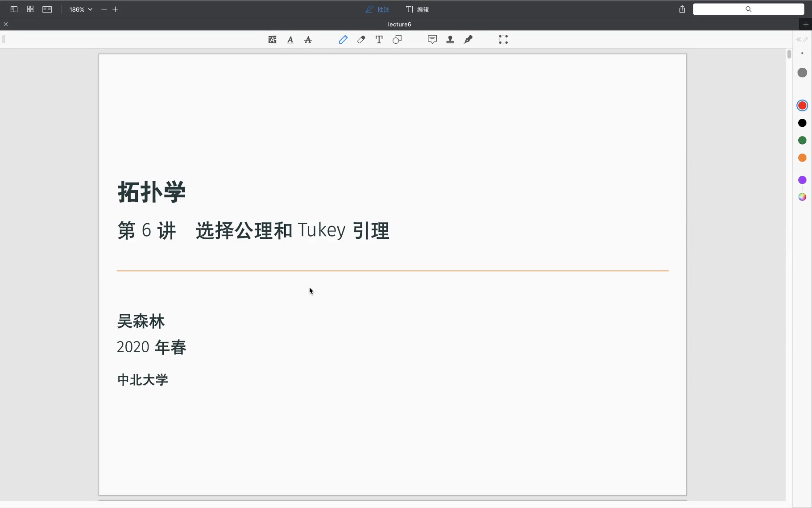The height and width of the screenshot is (508, 812).
Task: Click the date text 2020 年春
Action: [151, 347]
